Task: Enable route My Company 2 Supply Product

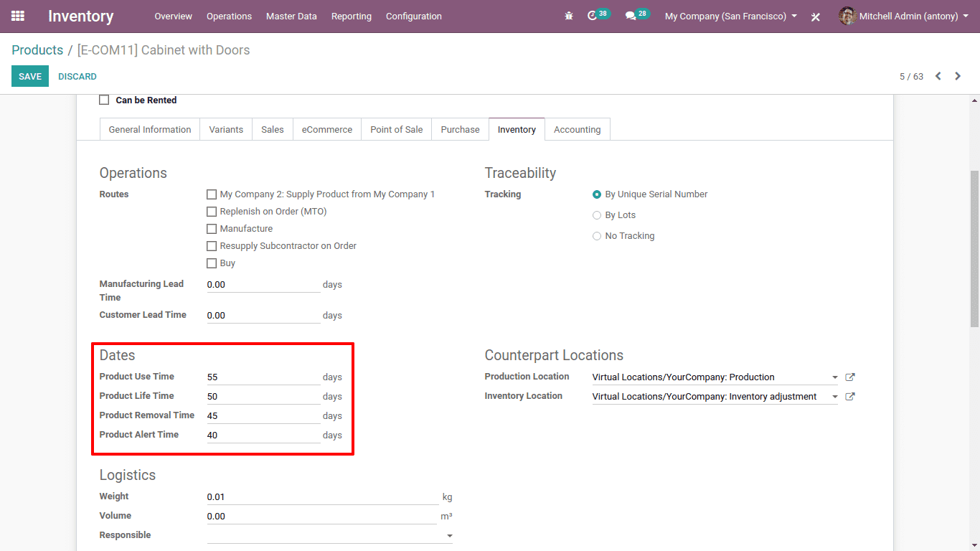Action: pos(212,194)
